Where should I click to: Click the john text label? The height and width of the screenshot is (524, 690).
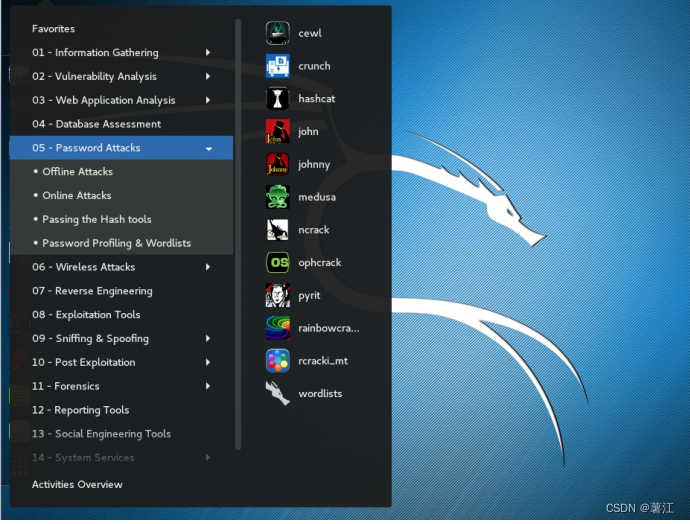pos(308,132)
